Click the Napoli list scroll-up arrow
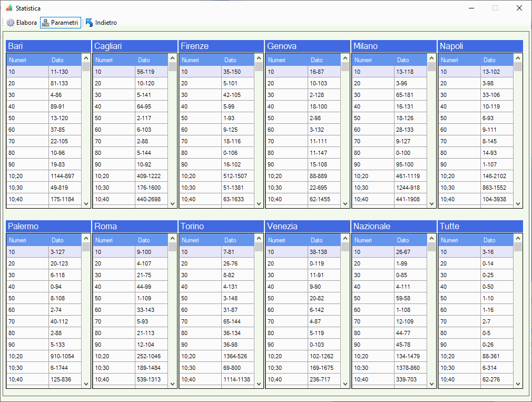This screenshot has height=402, width=532. click(518, 58)
